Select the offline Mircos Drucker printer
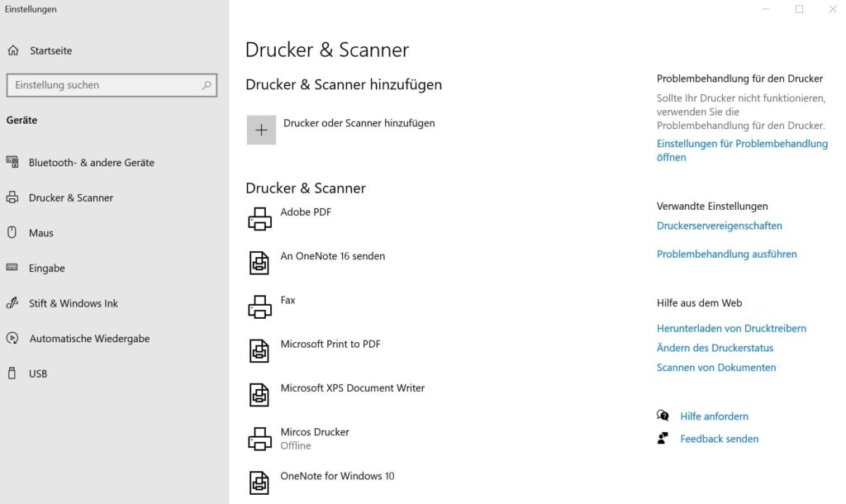 coord(260,438)
